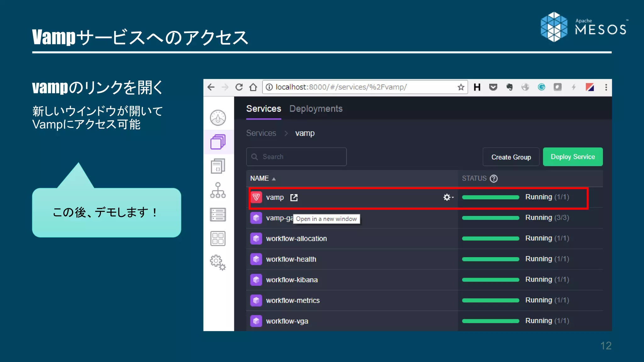Click the browser back arrow
The width and height of the screenshot is (644, 362).
click(x=211, y=87)
